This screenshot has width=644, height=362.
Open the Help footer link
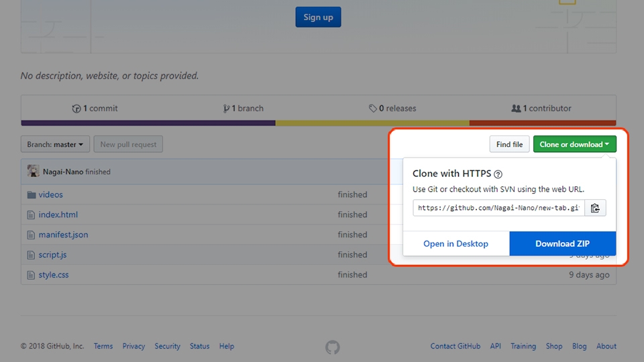(226, 346)
